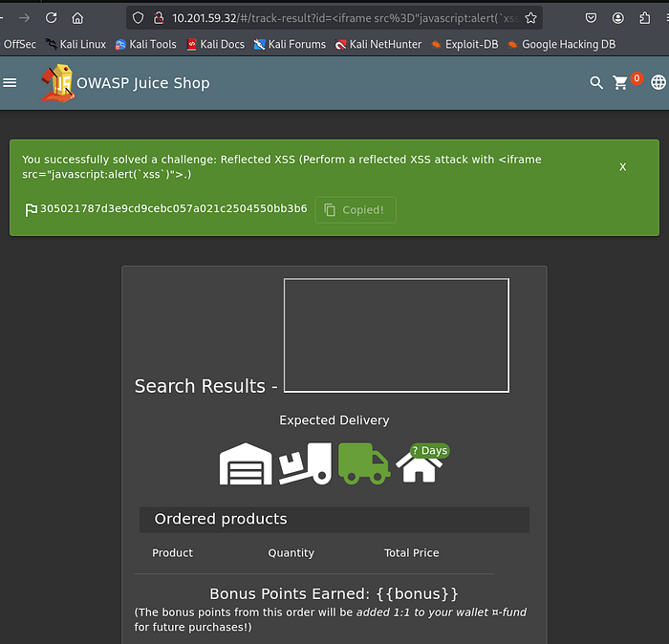Screen dimensions: 669x644
Task: Click the Total Price column header
Action: pos(411,553)
